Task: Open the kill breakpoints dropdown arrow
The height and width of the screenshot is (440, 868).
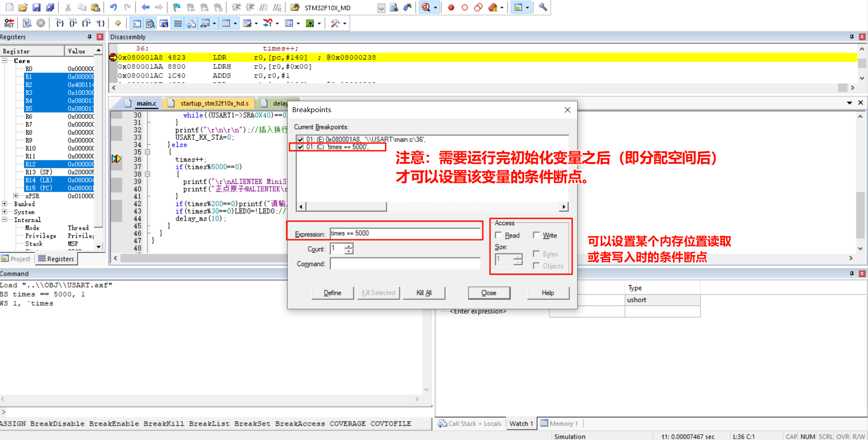Action: click(502, 8)
